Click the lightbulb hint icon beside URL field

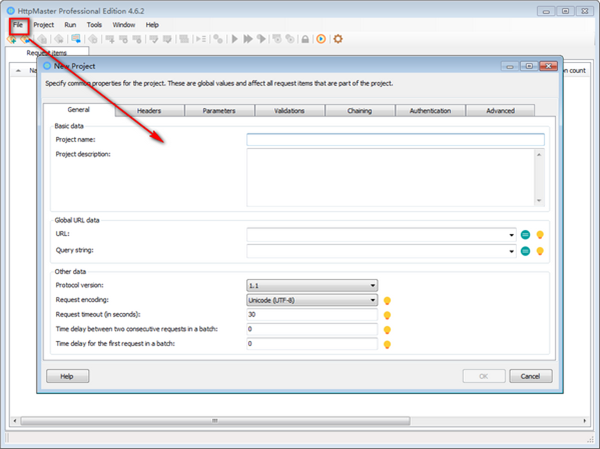tap(540, 234)
